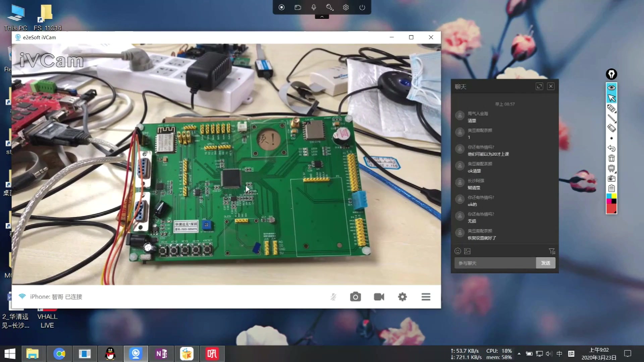Click the 参与聊天 chat input field

pyautogui.click(x=493, y=263)
